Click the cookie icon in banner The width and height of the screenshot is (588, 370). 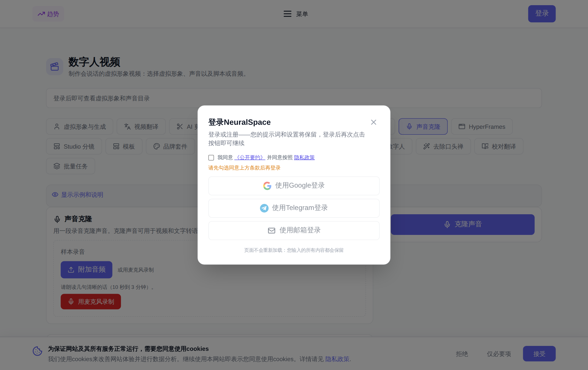(x=37, y=351)
